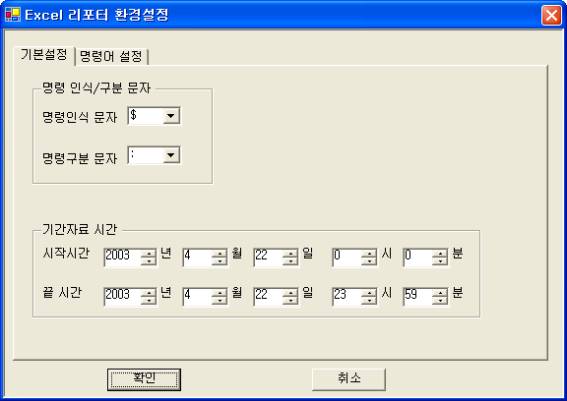Decrease the 시작시간 month spinner
This screenshot has width=567, height=401.
click(219, 261)
